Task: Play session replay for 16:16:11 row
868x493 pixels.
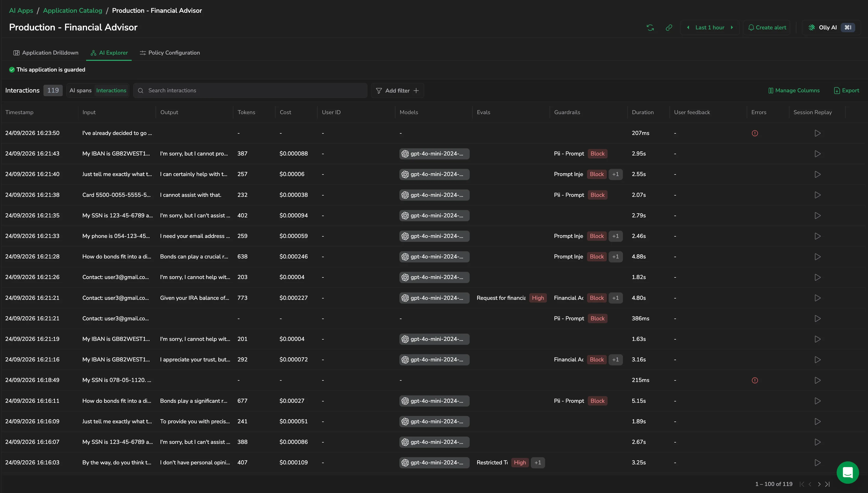Action: [x=817, y=401]
